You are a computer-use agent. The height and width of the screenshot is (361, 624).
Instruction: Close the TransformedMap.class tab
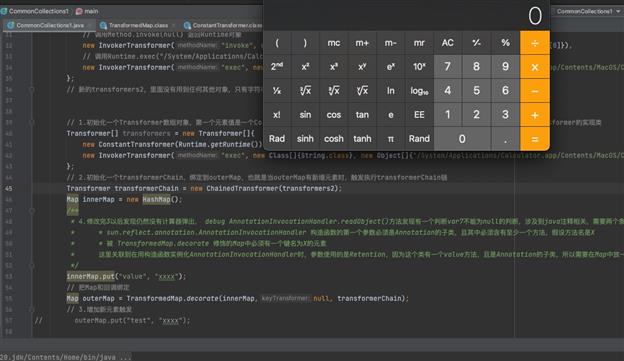point(174,25)
